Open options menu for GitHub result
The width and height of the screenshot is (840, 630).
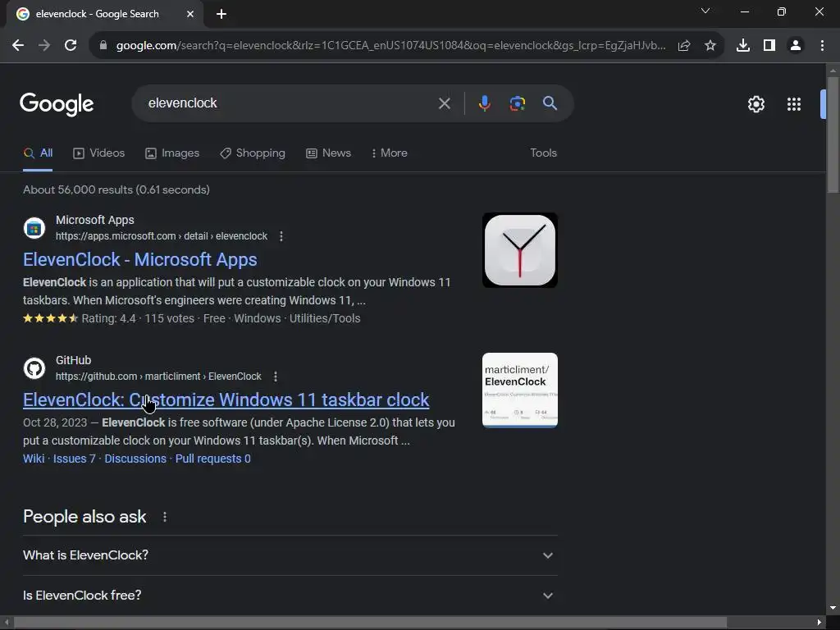click(276, 377)
